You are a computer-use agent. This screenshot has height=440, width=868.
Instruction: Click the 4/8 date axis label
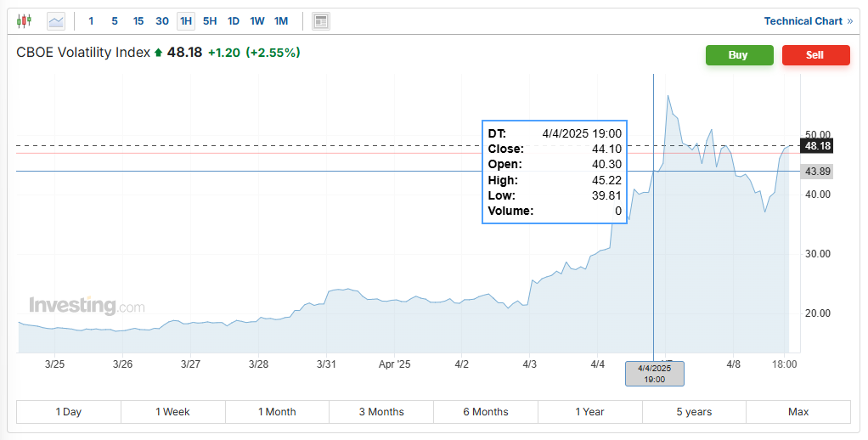734,364
